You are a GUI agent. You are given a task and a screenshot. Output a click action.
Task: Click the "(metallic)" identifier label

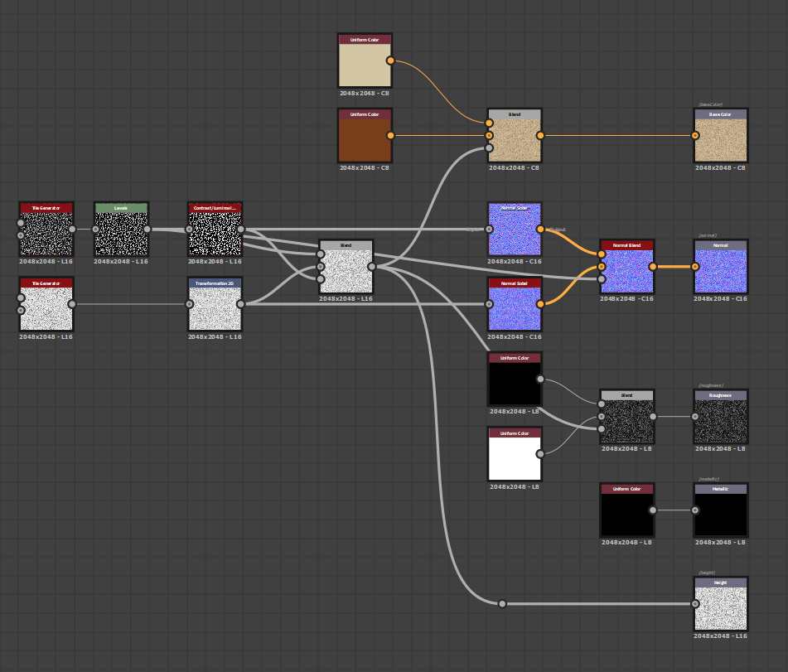point(708,479)
